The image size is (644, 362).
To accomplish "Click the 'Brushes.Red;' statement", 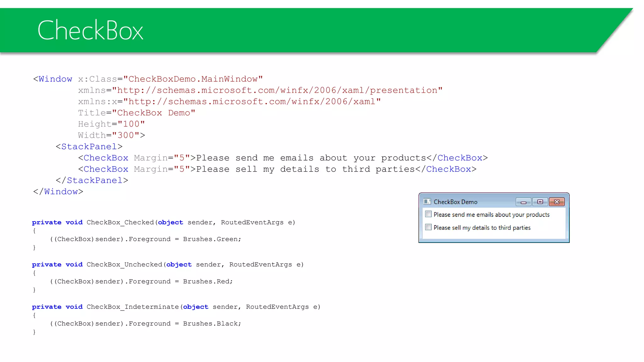I will [x=141, y=282].
